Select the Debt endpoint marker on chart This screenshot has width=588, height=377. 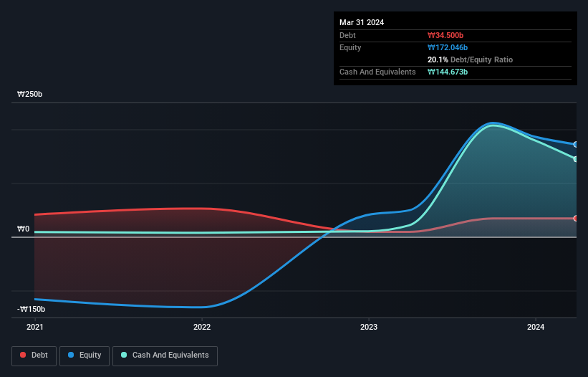point(576,219)
